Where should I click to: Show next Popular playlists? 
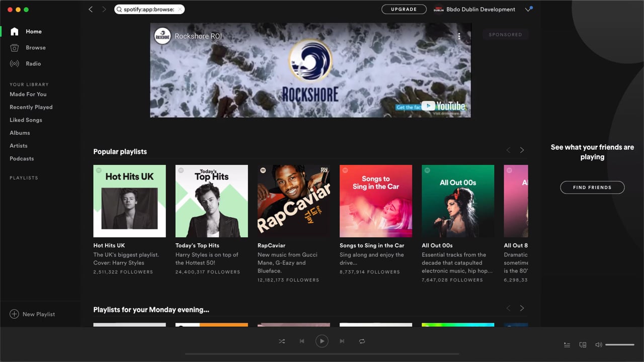[522, 150]
